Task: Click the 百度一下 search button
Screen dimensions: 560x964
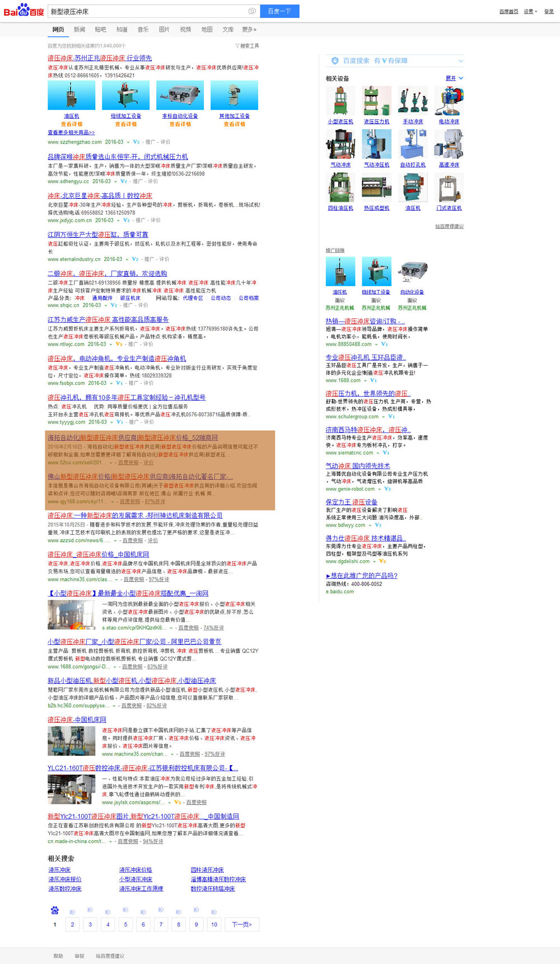Action: (x=279, y=11)
